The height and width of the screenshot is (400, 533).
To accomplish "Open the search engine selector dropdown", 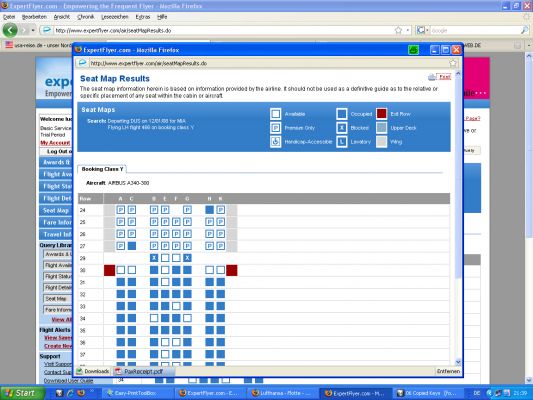I will point(422,31).
